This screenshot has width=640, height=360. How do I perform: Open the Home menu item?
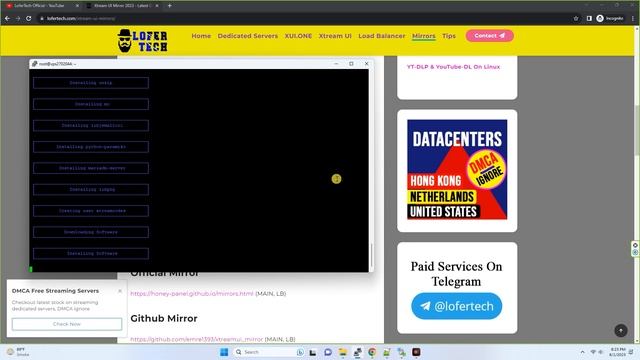coord(201,36)
